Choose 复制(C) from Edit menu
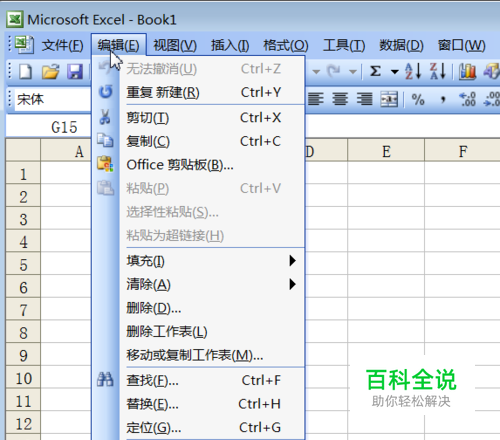Image resolution: width=500 pixels, height=440 pixels. (199, 141)
